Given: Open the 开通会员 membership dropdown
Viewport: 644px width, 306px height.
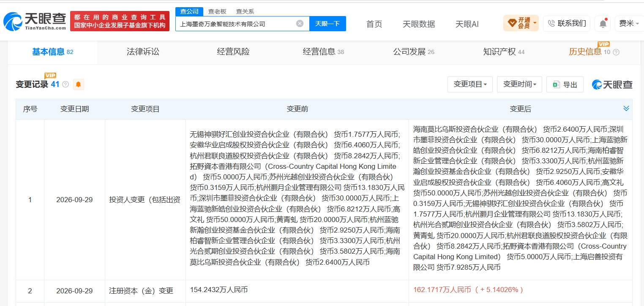Looking at the screenshot, I should 521,23.
